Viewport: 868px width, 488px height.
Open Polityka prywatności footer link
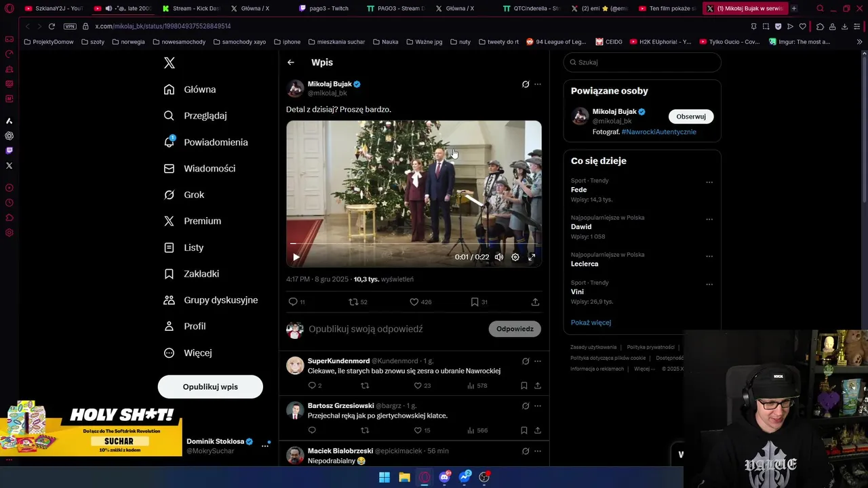[650, 347]
